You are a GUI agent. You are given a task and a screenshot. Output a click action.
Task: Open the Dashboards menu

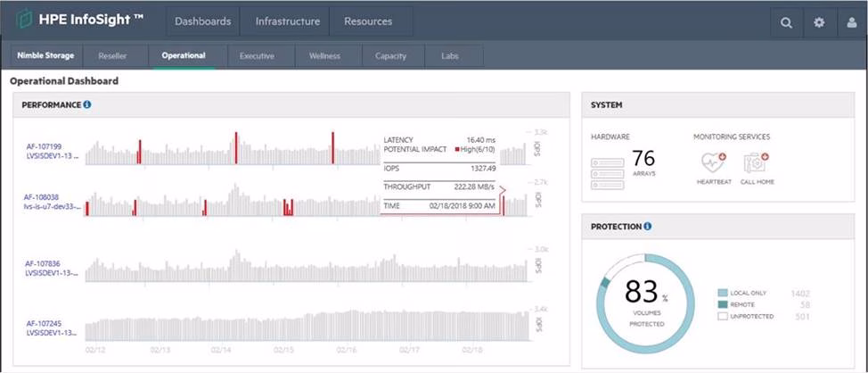coord(203,21)
